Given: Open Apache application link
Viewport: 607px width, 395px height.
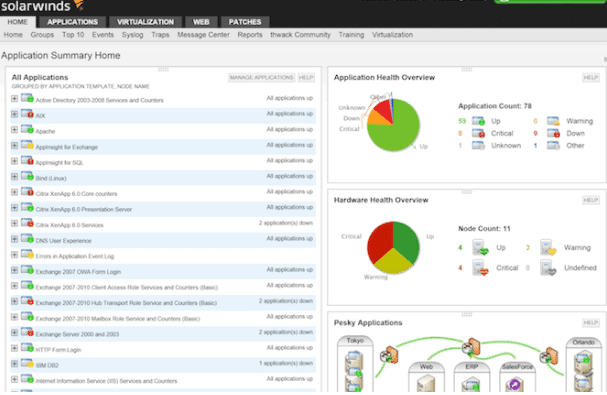Looking at the screenshot, I should click(x=45, y=131).
